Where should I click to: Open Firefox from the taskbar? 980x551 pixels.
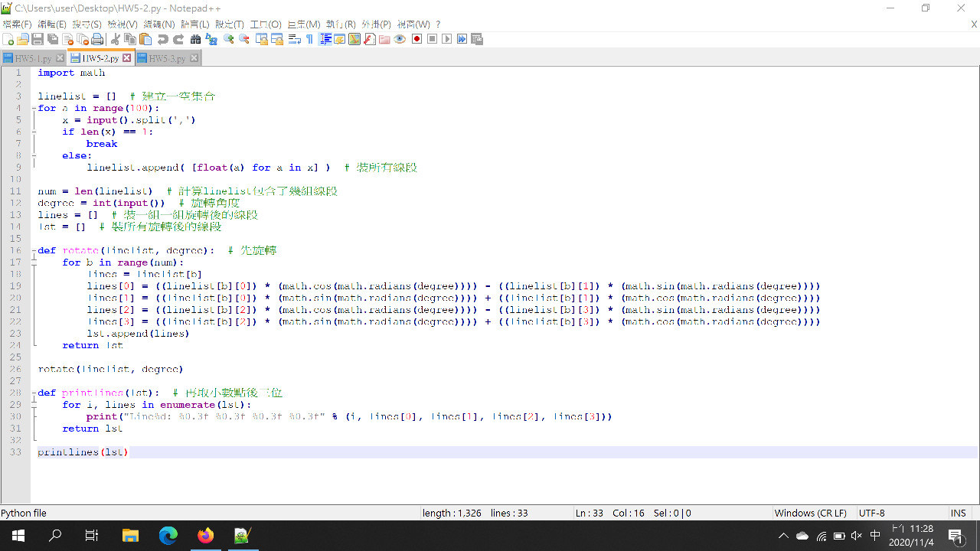pos(205,536)
